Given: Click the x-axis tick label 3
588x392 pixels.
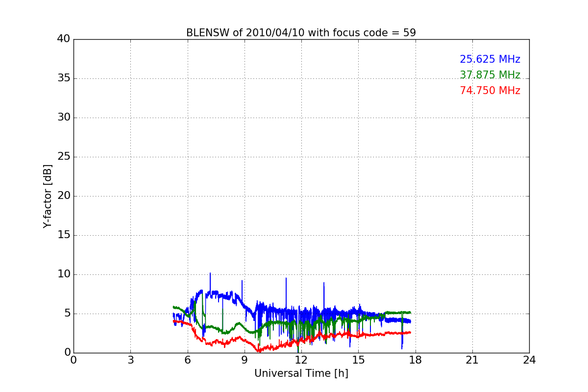Looking at the screenshot, I should [130, 360].
